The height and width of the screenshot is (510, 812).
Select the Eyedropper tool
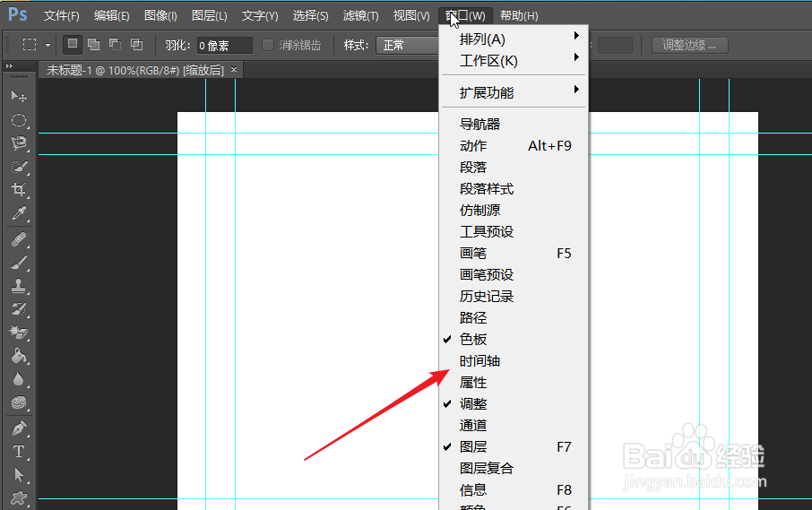pos(19,212)
